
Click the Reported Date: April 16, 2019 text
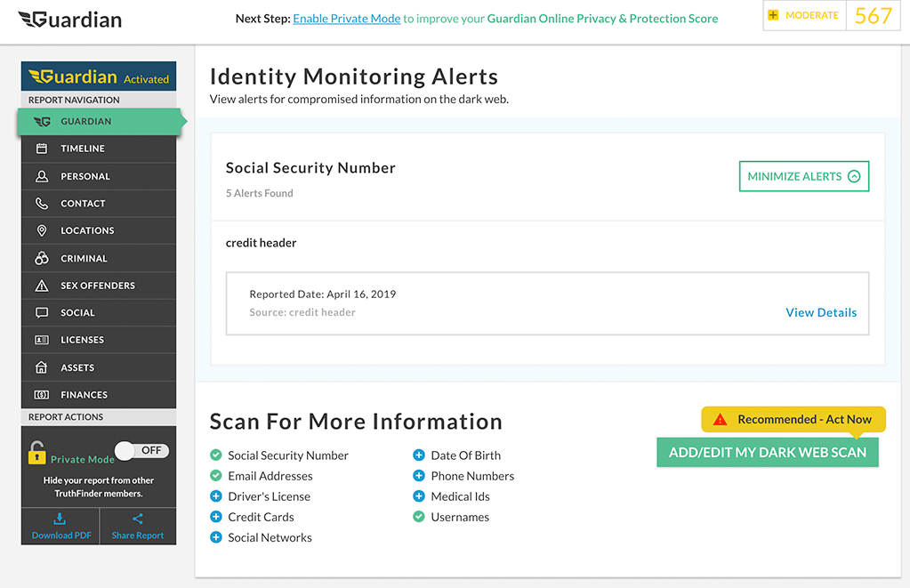tap(323, 294)
